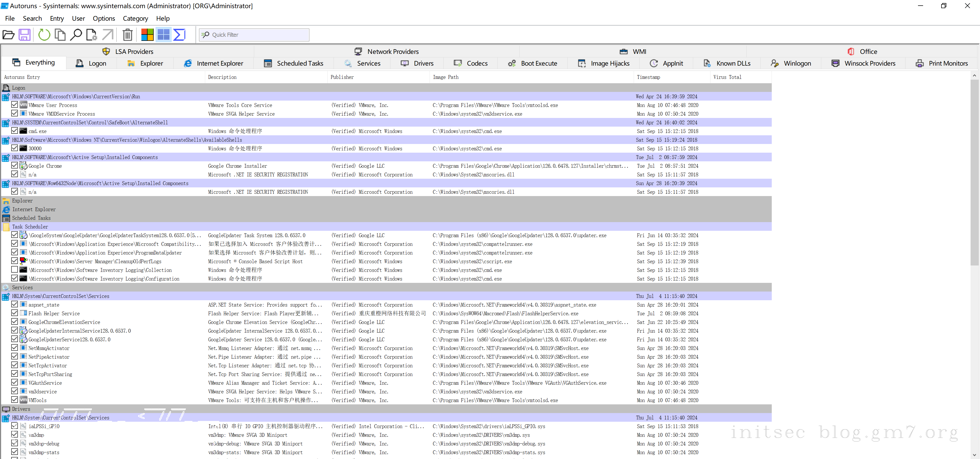The image size is (980, 459).
Task: Select the HKLM Run registry key row
Action: [76, 96]
